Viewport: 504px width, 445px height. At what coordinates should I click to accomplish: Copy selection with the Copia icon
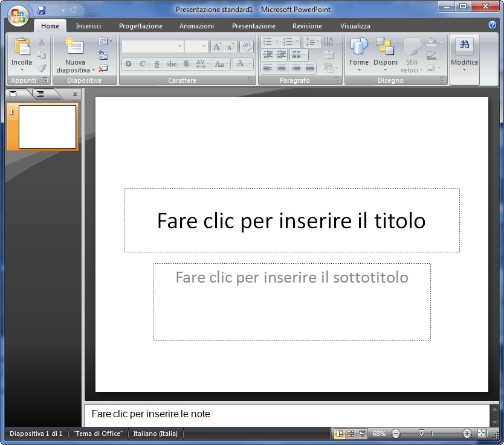pos(42,55)
